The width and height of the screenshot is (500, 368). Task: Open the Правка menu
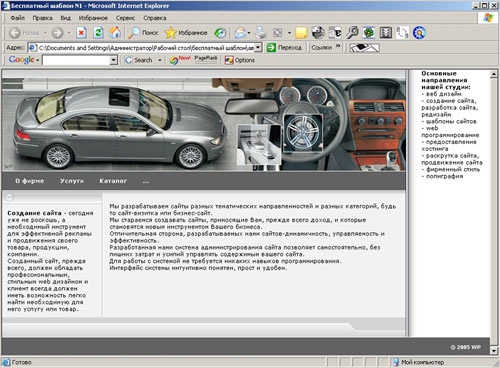pos(42,18)
